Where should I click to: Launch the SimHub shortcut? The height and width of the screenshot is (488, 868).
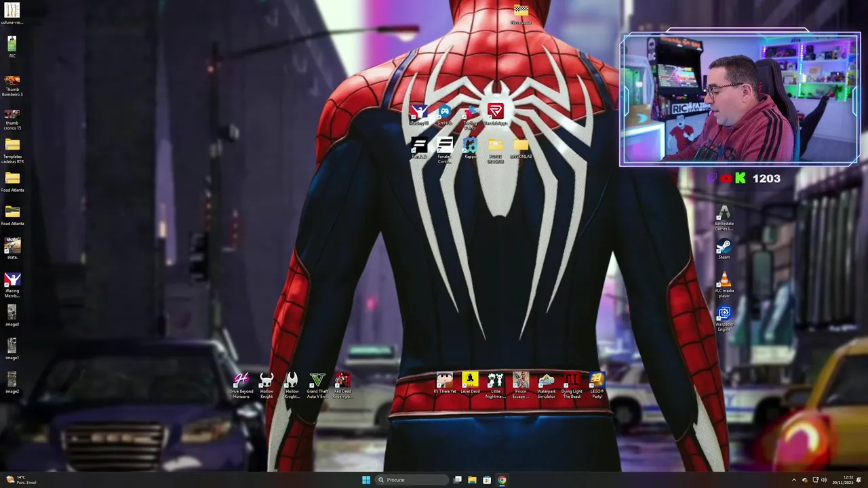coord(444,115)
